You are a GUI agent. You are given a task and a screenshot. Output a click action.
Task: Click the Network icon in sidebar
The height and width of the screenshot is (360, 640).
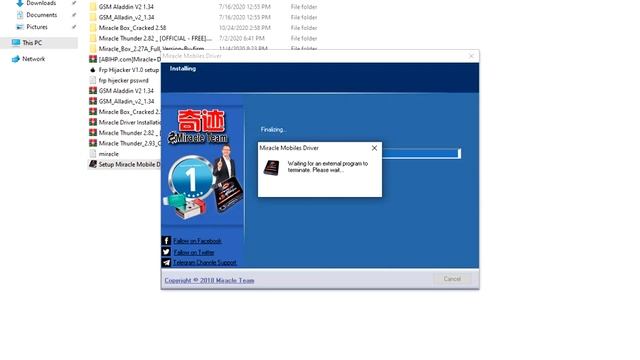[x=16, y=59]
